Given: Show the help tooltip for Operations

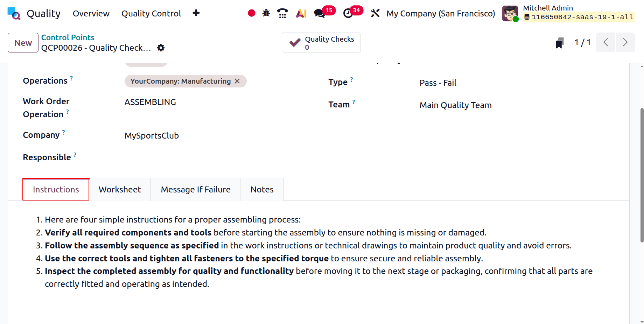Looking at the screenshot, I should [x=71, y=78].
